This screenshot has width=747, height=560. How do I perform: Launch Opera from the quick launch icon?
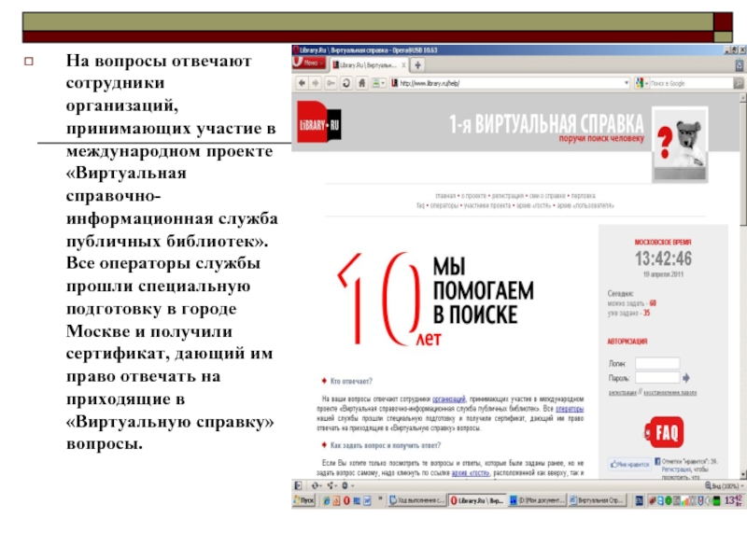[346, 500]
